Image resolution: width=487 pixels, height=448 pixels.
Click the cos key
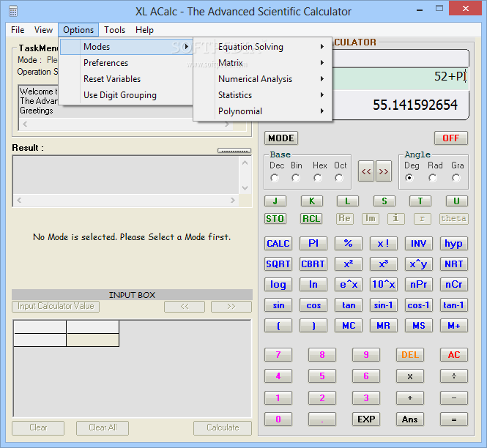pyautogui.click(x=313, y=305)
